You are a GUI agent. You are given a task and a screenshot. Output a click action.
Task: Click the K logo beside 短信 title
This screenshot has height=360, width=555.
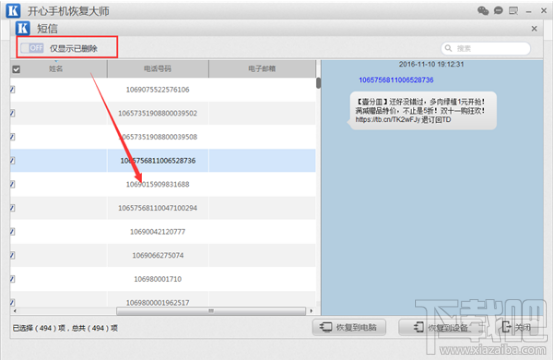23,28
